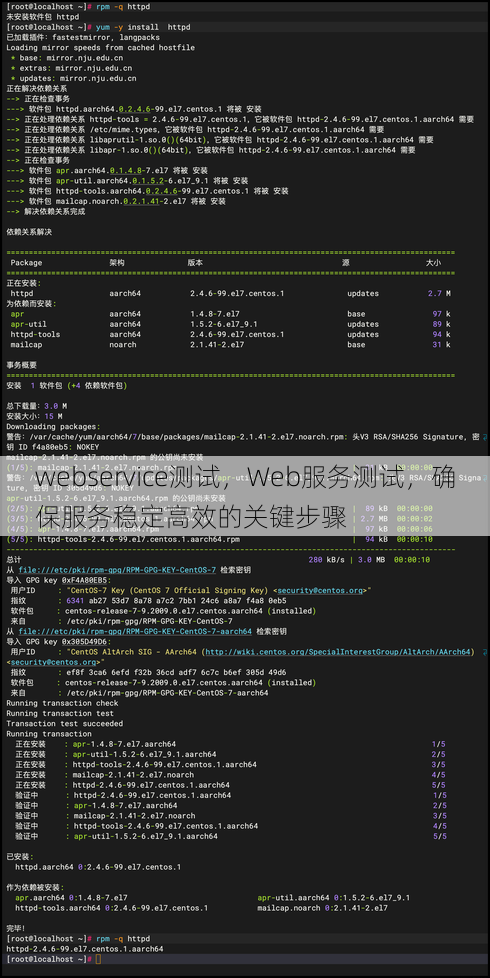
Task: Select 'Loading mirror speeds from cached hostfile'
Action: (100, 47)
